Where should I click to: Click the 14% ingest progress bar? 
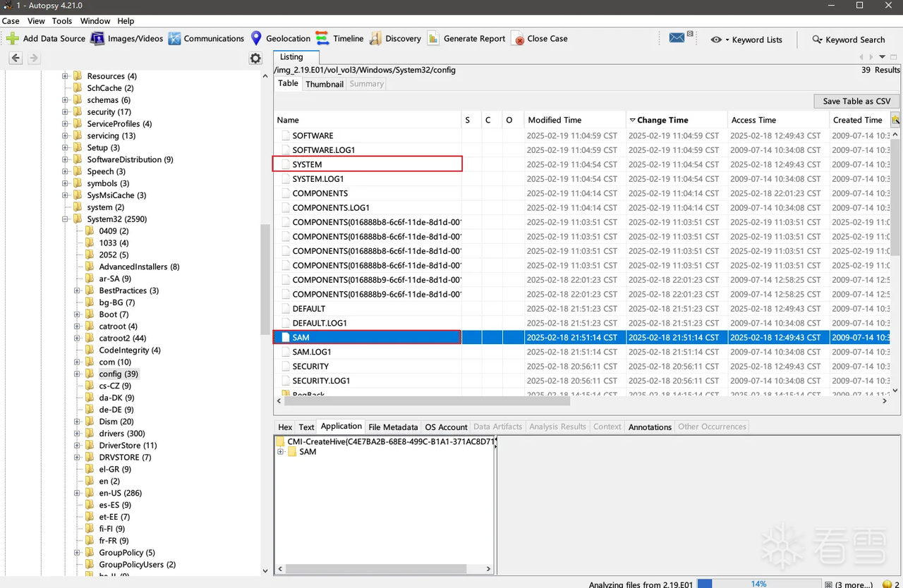(x=758, y=584)
